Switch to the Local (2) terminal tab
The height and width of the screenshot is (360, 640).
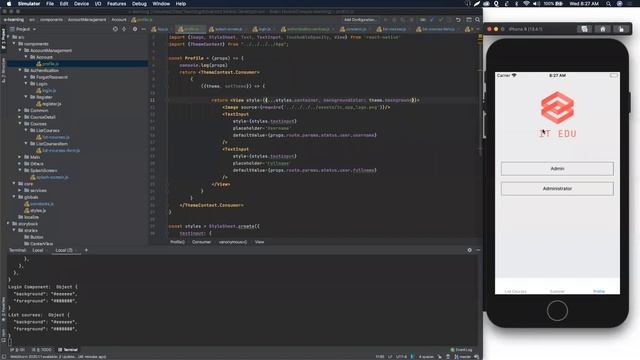tap(64, 250)
